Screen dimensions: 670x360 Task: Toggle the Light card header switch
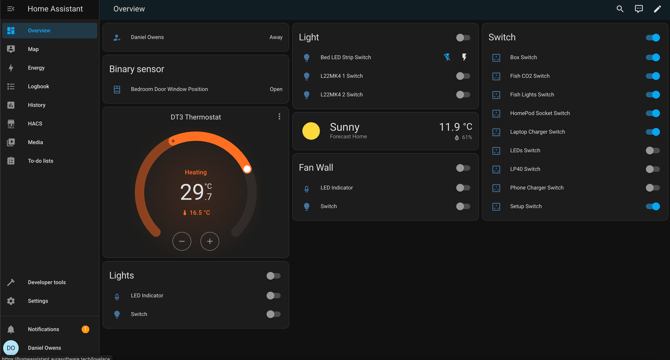(x=463, y=38)
